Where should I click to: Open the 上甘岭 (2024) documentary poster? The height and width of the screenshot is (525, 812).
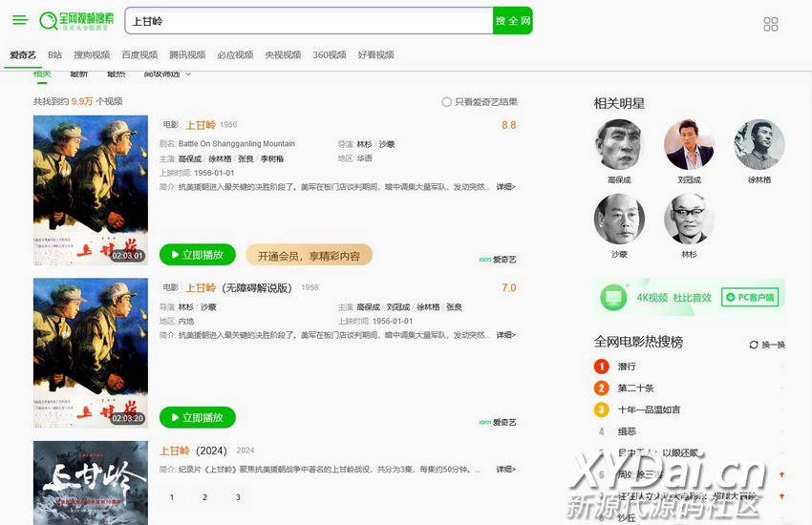pyautogui.click(x=91, y=482)
